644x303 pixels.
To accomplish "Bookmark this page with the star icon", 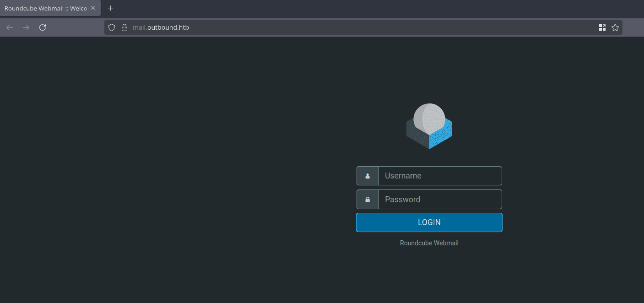I will [615, 27].
